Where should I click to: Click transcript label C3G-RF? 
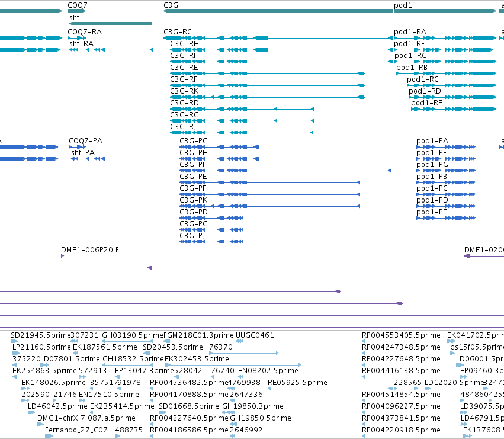pos(184,79)
